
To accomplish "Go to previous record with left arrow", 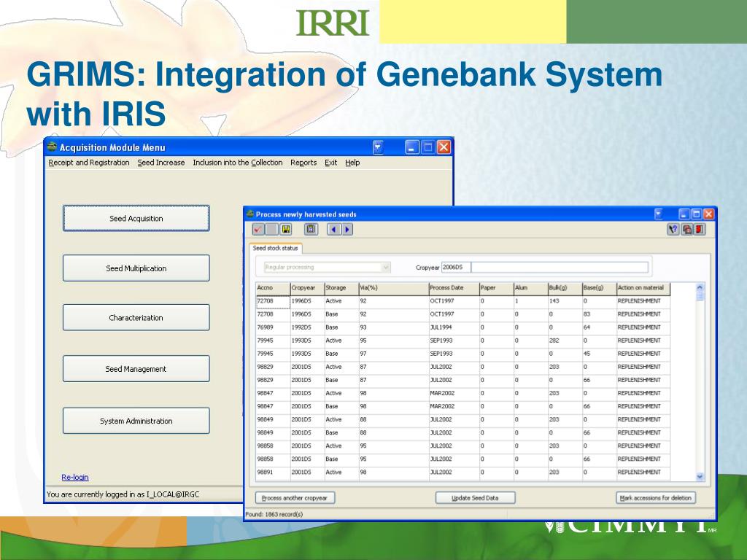I will pos(333,230).
